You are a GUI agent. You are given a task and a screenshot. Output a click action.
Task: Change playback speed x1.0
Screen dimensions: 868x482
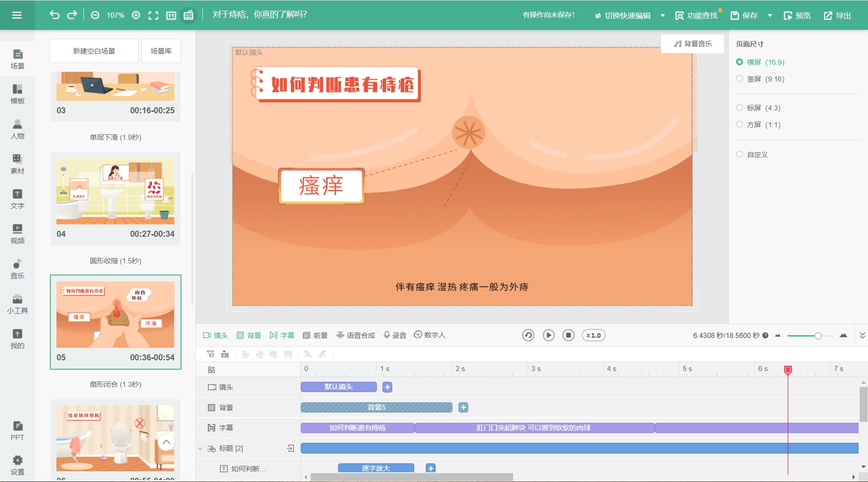(593, 335)
